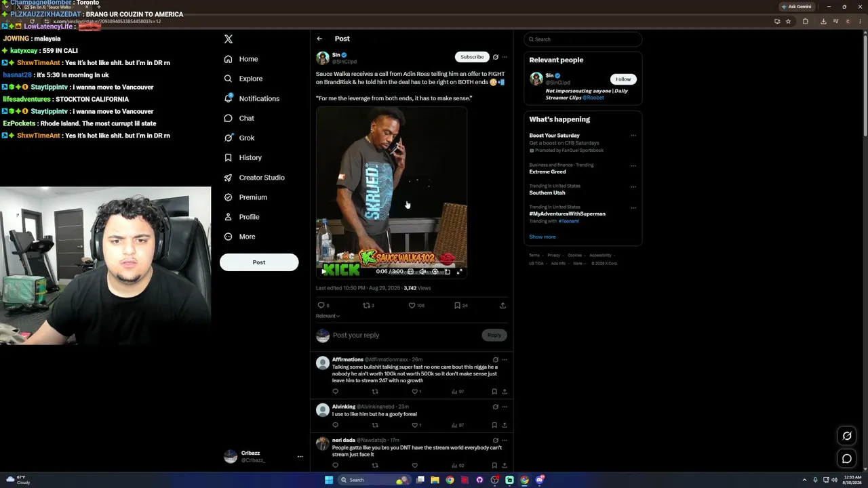This screenshot has height=488, width=868.
Task: Like neri dada's reply
Action: click(x=415, y=466)
